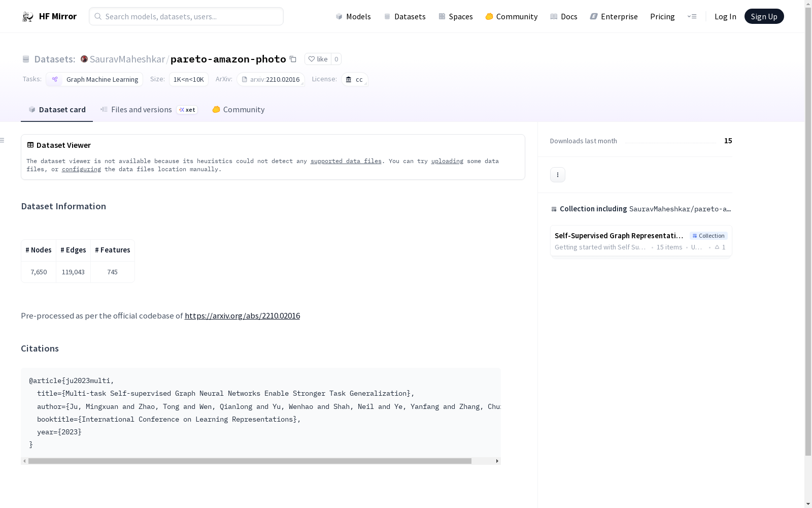The image size is (812, 508).
Task: Click the # Nodes column header
Action: (39, 250)
